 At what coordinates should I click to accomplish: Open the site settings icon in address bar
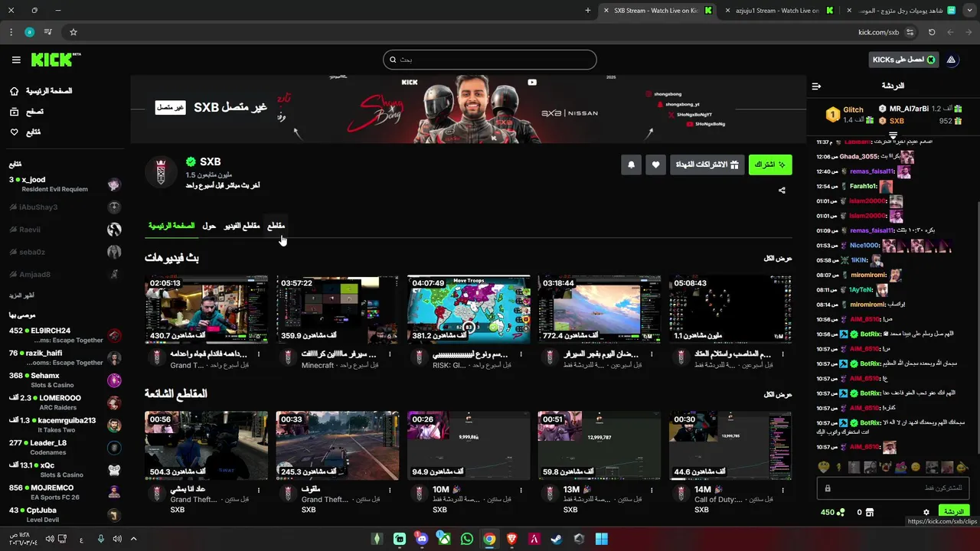910,32
